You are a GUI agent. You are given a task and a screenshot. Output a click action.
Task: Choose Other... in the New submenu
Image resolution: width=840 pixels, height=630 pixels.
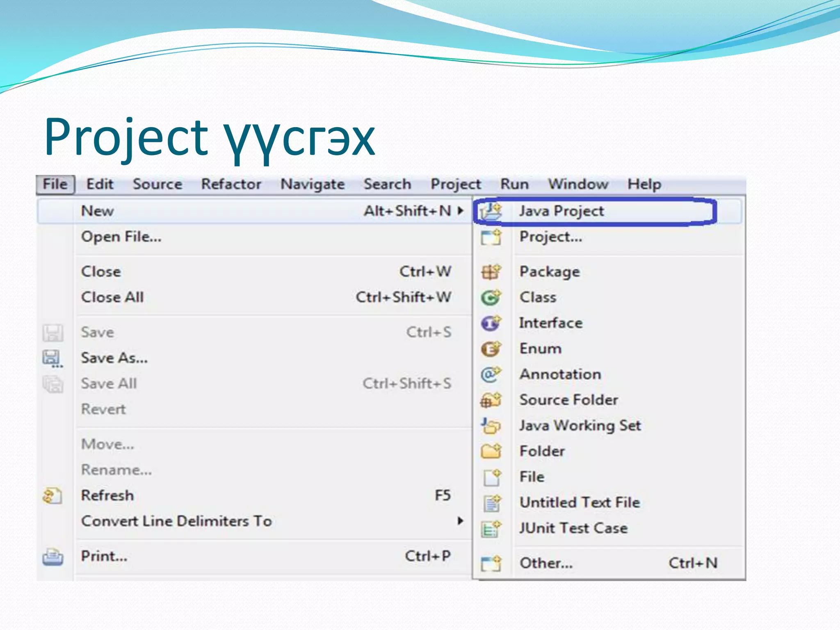click(x=546, y=563)
